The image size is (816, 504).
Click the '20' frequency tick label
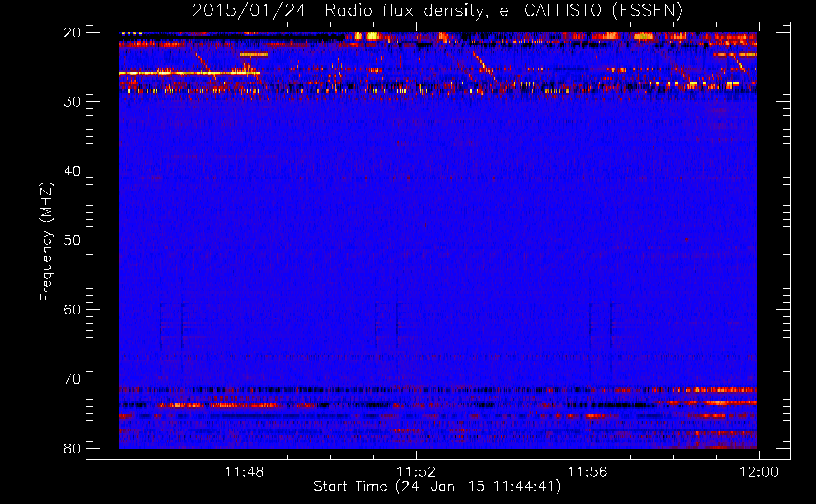click(72, 32)
